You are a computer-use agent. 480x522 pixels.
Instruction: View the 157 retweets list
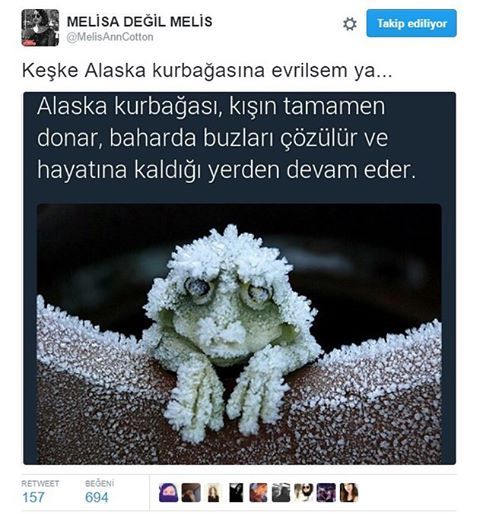click(33, 497)
